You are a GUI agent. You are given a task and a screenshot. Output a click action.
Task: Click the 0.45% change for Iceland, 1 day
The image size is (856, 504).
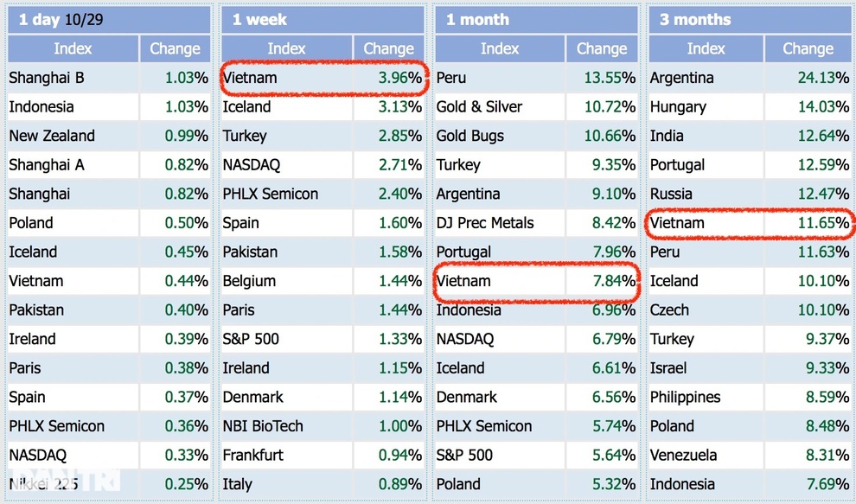click(187, 252)
